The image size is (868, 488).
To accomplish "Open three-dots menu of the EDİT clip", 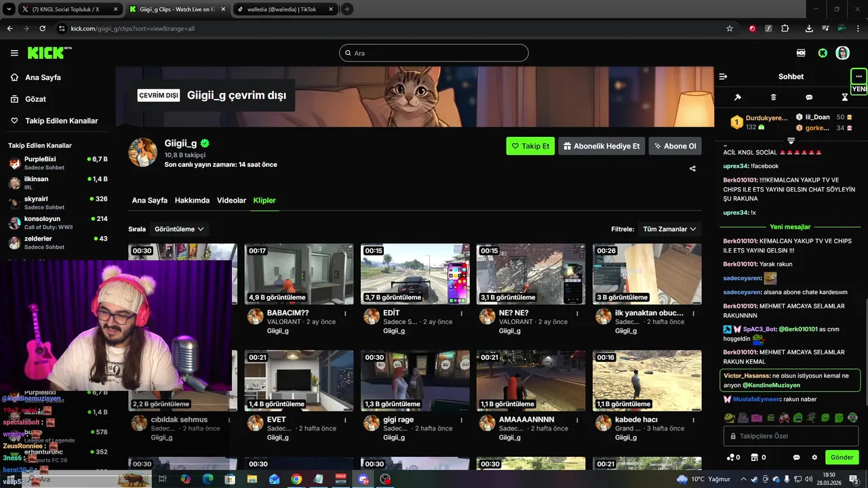I will pos(461,313).
